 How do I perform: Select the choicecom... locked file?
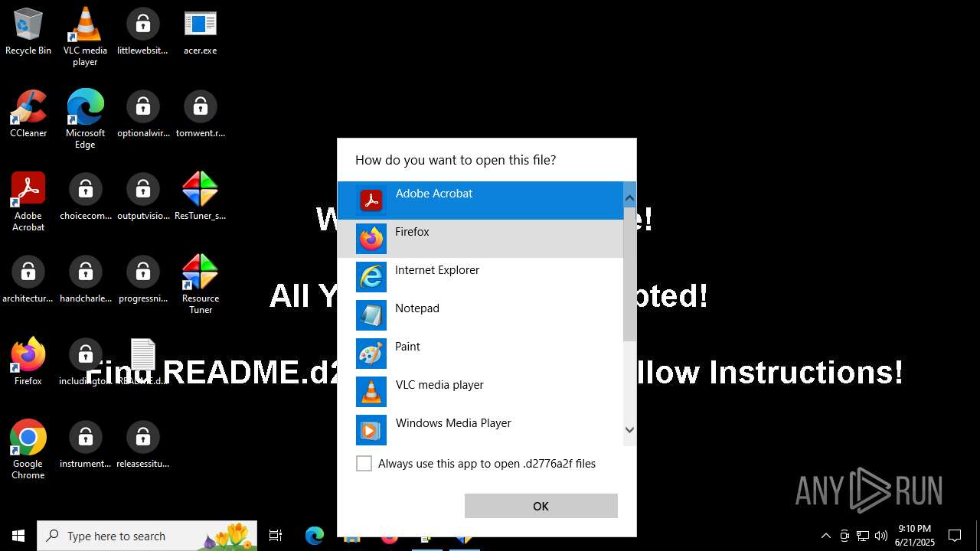coord(85,197)
